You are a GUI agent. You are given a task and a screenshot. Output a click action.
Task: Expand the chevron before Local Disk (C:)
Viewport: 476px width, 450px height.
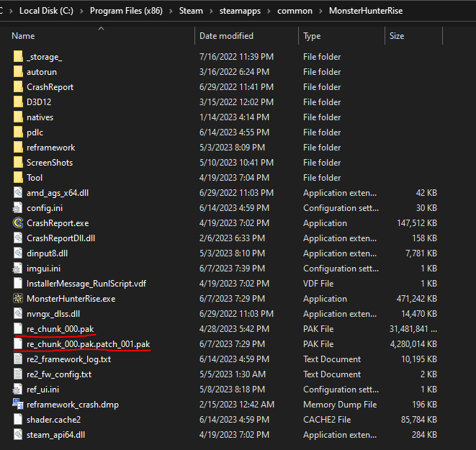click(11, 11)
